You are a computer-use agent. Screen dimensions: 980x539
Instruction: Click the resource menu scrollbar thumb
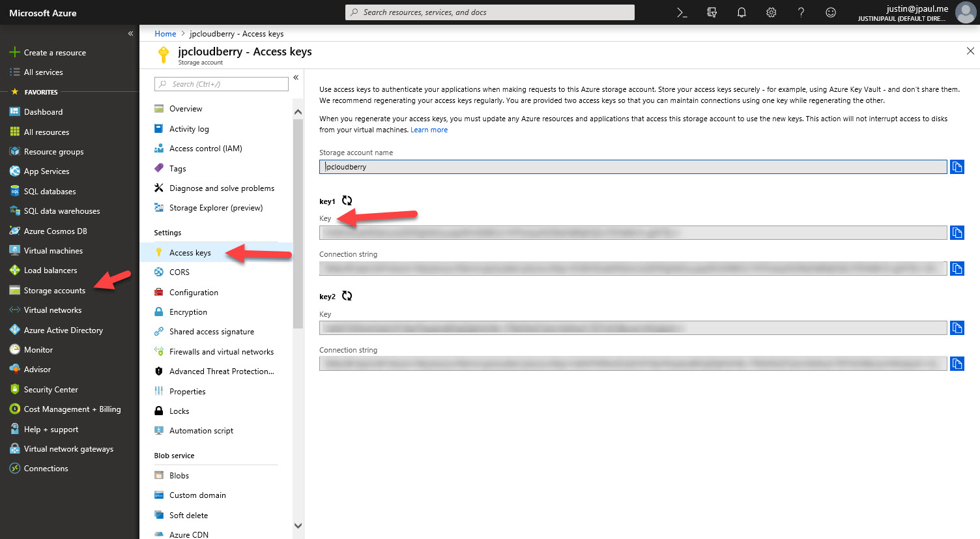pos(298,223)
